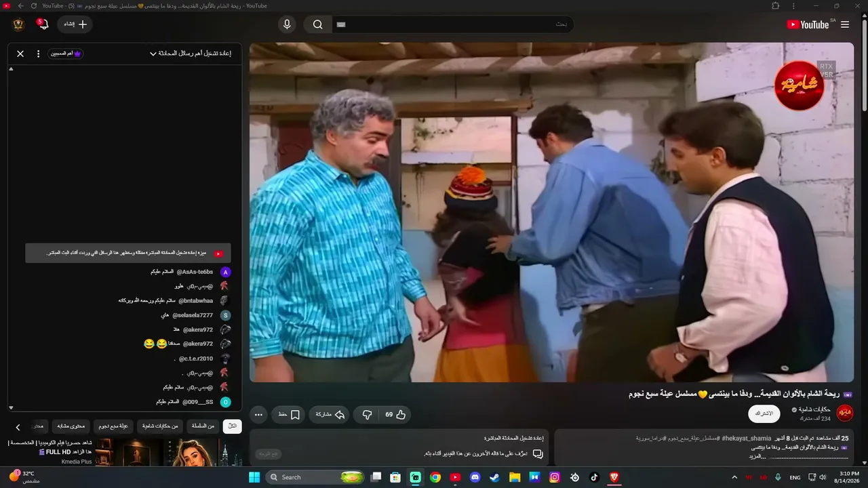Go back with the browser arrow
The height and width of the screenshot is (488, 868).
20,6
